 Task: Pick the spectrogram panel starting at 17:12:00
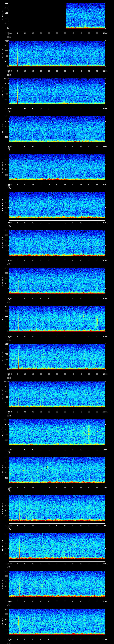(57, 129)
